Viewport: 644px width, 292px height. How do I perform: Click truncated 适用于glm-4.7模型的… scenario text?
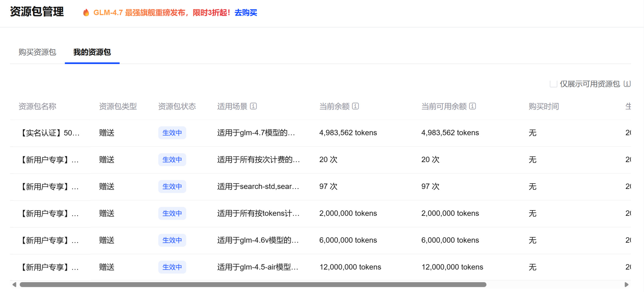point(256,133)
